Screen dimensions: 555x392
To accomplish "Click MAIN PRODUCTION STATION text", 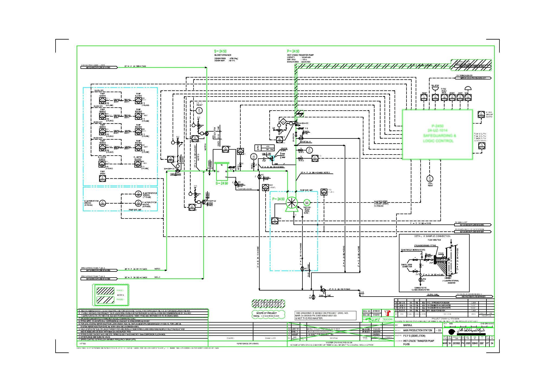I will point(418,330).
